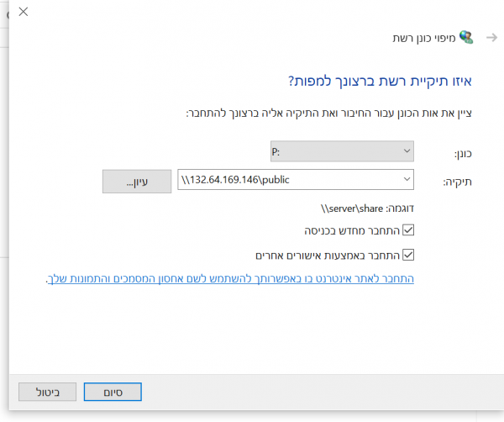504x422 pixels.
Task: Click the Cancel (ביטול) button
Action: coord(48,392)
